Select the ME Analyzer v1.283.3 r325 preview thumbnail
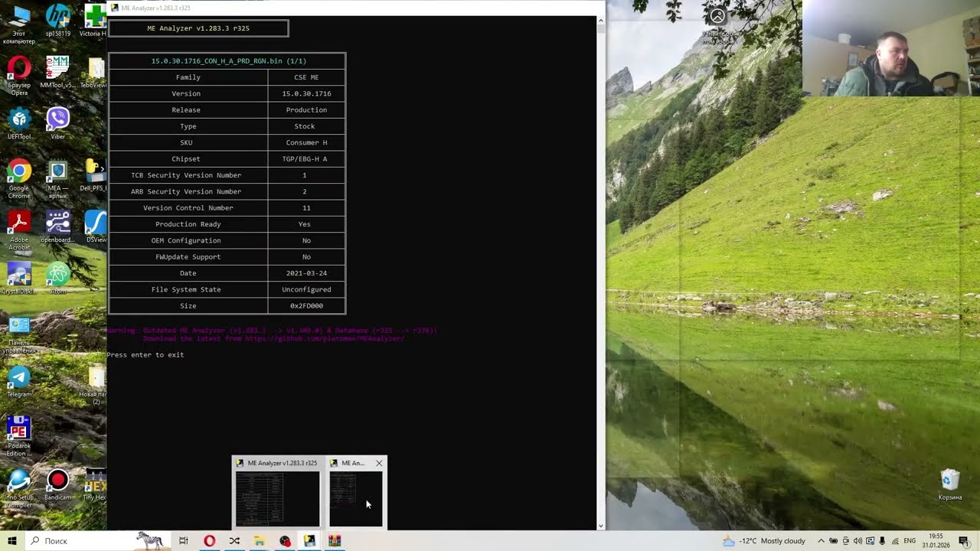980x551 pixels. pyautogui.click(x=277, y=493)
